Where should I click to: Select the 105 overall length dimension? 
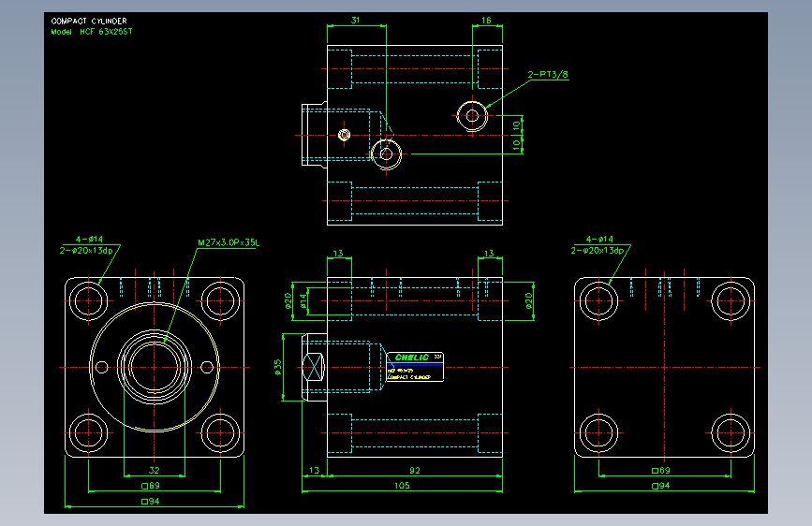tap(402, 485)
